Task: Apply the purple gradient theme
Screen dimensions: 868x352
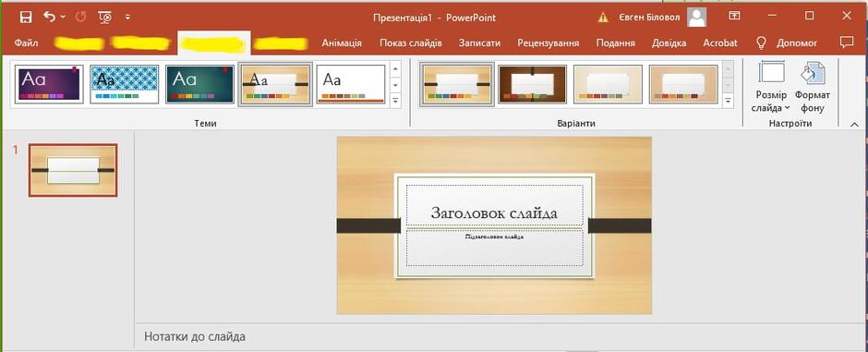Action: (49, 84)
